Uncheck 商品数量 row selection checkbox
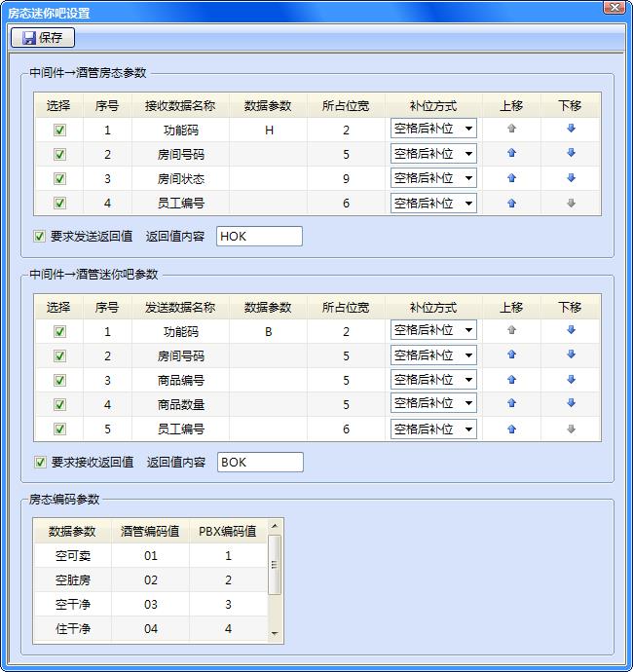Image resolution: width=633 pixels, height=672 pixels. (59, 405)
